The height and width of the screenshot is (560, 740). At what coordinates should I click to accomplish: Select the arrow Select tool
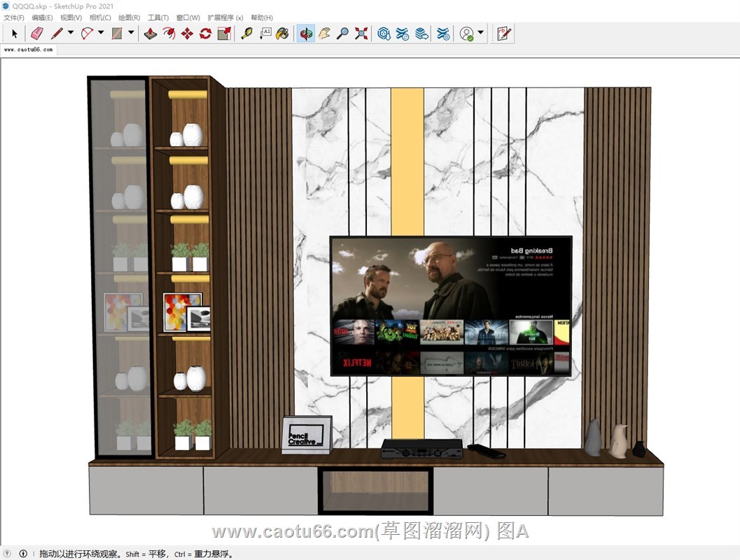tap(15, 33)
